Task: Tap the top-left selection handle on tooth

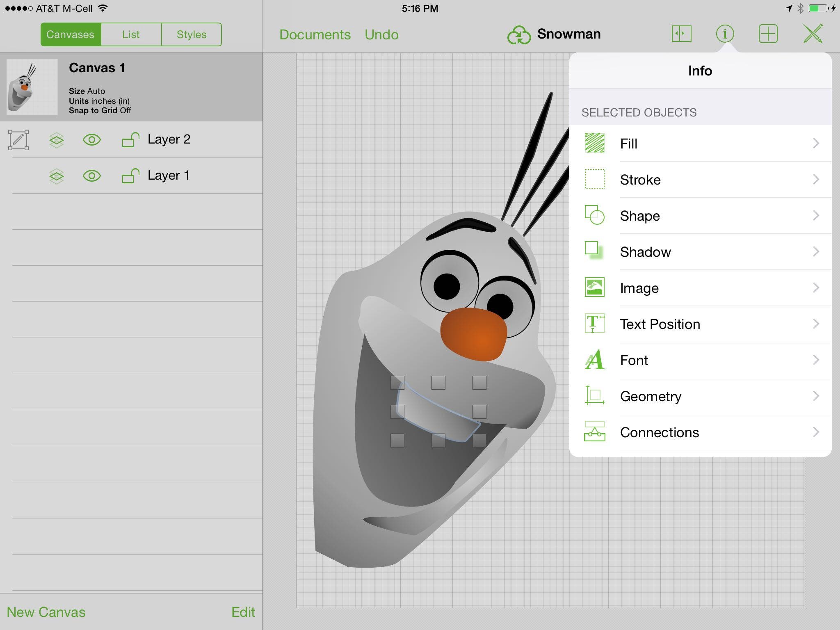Action: [397, 383]
